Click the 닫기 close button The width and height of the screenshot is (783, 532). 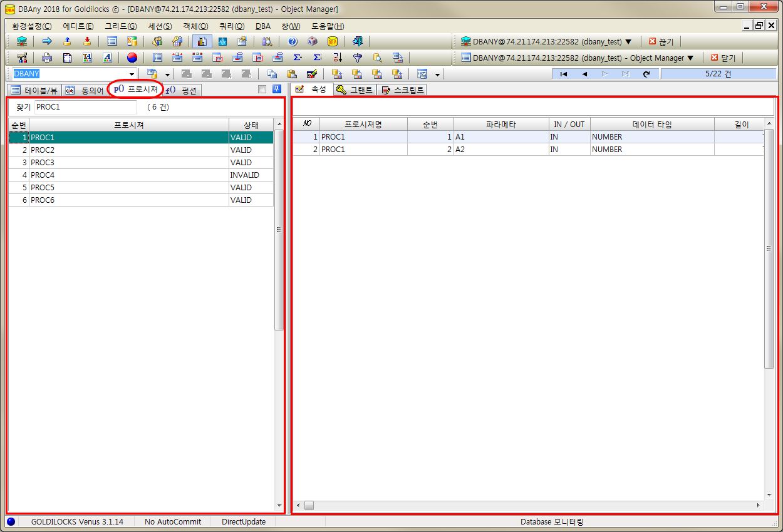[723, 58]
